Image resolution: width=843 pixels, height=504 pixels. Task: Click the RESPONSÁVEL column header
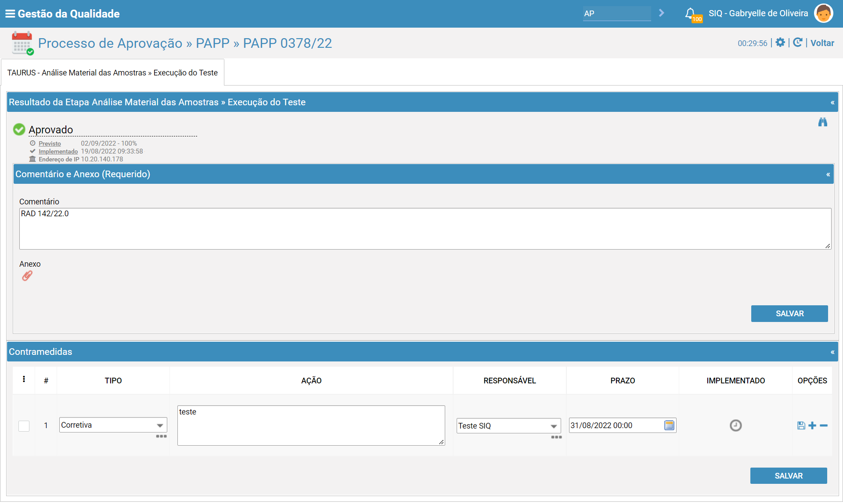(x=510, y=380)
